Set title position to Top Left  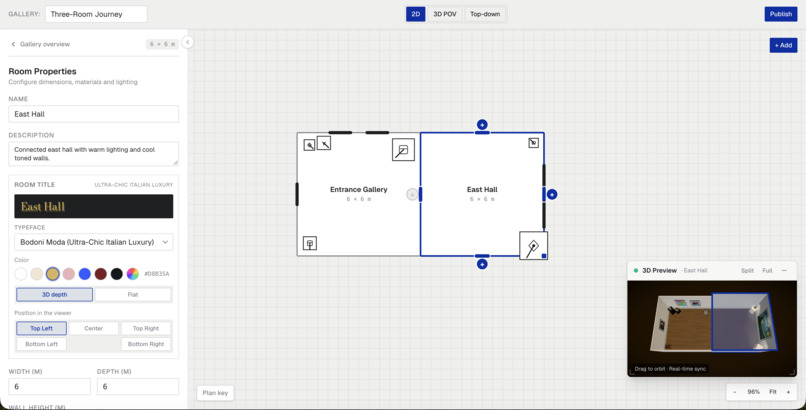(42, 328)
